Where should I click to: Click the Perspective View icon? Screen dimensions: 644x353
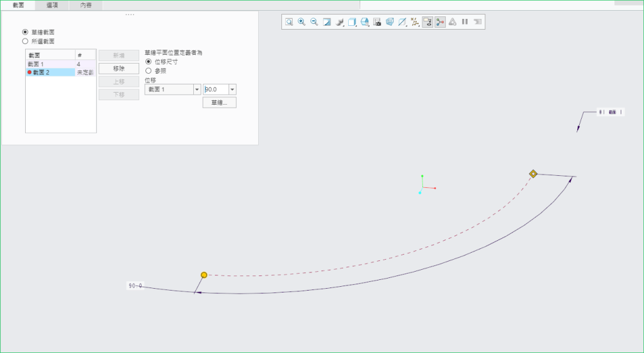click(390, 21)
